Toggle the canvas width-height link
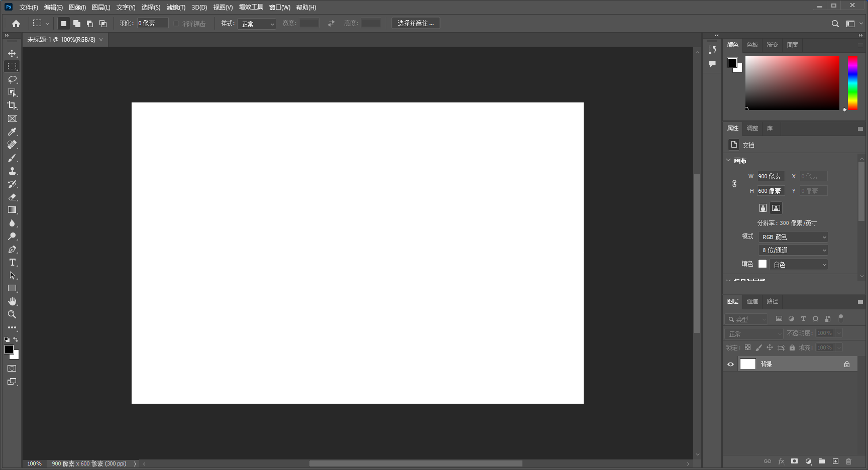Image resolution: width=868 pixels, height=470 pixels. [x=734, y=183]
